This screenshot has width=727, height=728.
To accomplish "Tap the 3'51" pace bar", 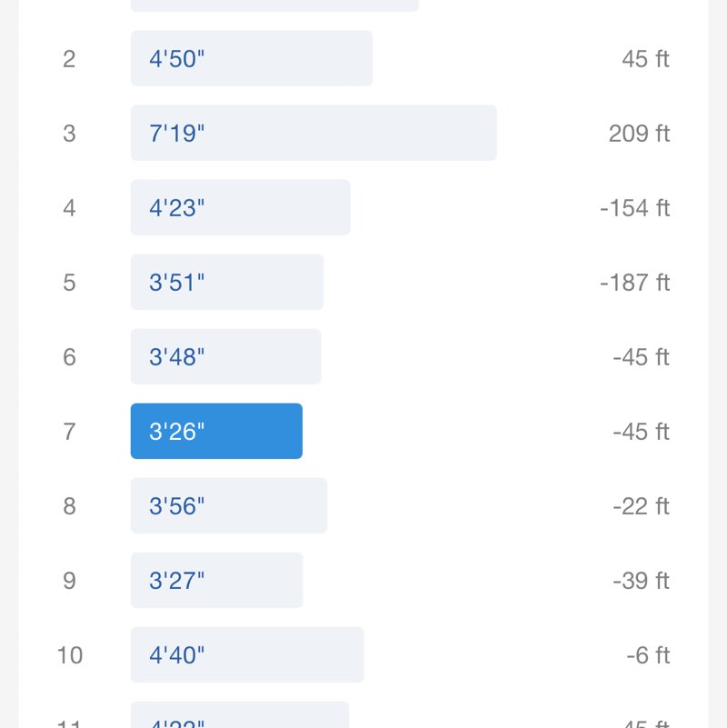I will (226, 283).
